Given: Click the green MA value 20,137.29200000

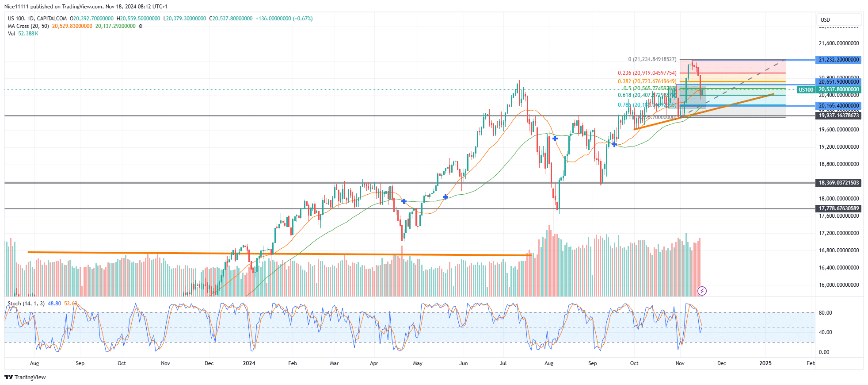Looking at the screenshot, I should tap(115, 26).
